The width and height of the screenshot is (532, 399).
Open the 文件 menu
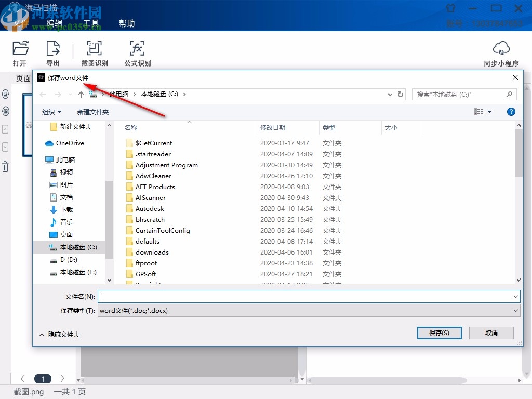[x=21, y=23]
